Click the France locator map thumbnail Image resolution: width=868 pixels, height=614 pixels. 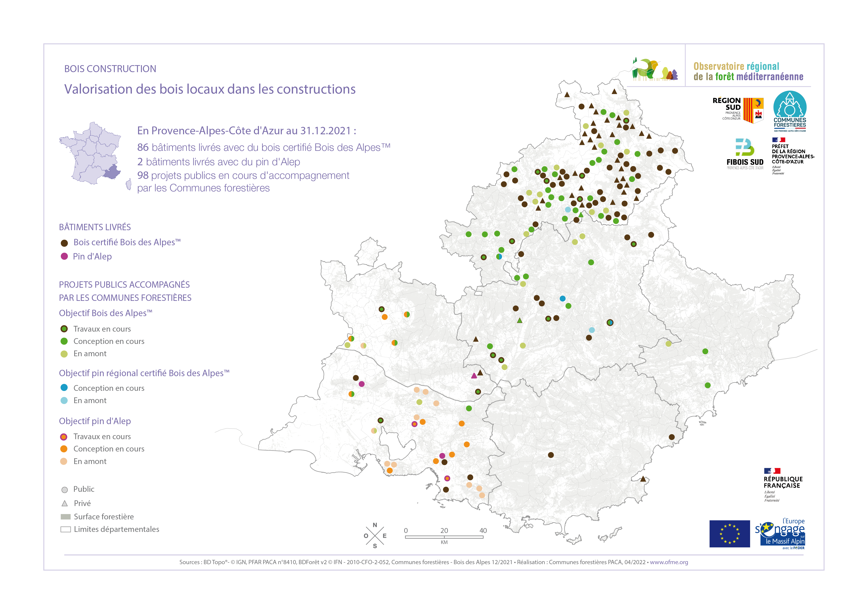tap(95, 156)
